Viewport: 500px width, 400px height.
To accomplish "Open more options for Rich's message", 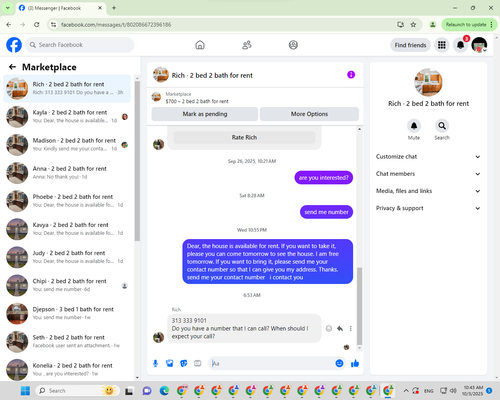I will click(351, 329).
